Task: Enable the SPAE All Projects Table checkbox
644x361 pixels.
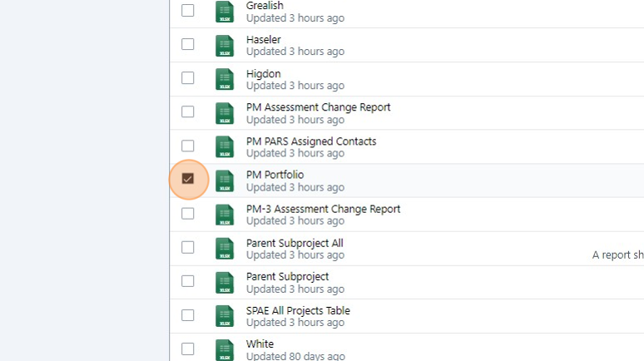Action: 188,315
